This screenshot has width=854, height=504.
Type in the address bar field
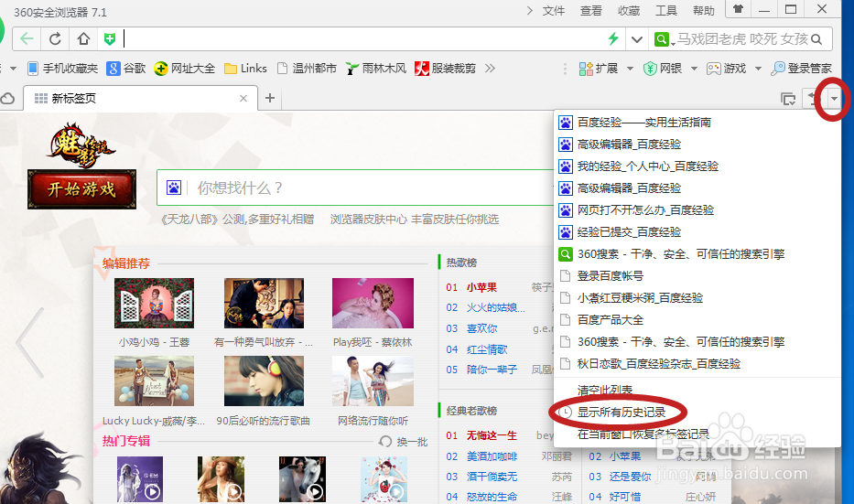tap(363, 38)
